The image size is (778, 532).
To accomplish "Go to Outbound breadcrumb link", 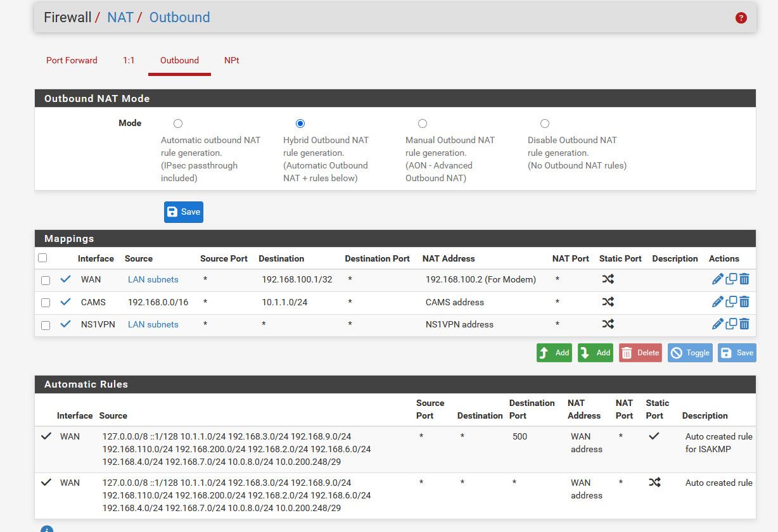I will (179, 17).
